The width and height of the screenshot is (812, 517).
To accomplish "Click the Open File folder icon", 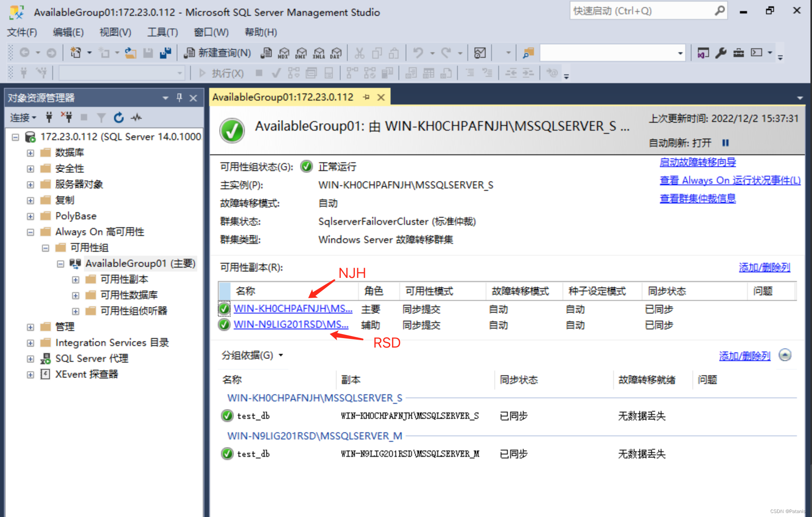I will click(x=130, y=53).
